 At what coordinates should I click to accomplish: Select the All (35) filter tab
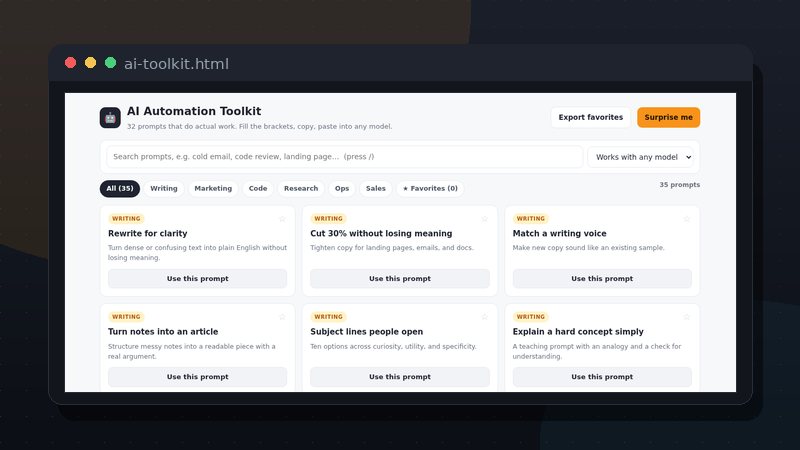(120, 188)
